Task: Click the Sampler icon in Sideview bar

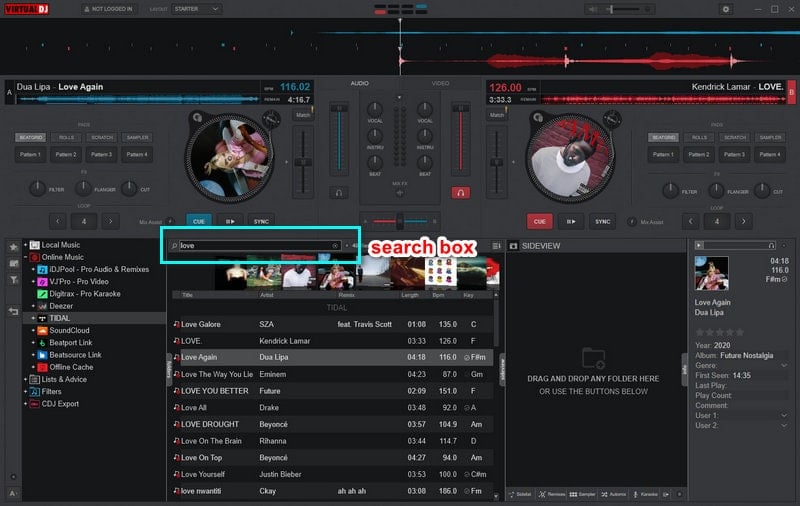Action: [573, 494]
